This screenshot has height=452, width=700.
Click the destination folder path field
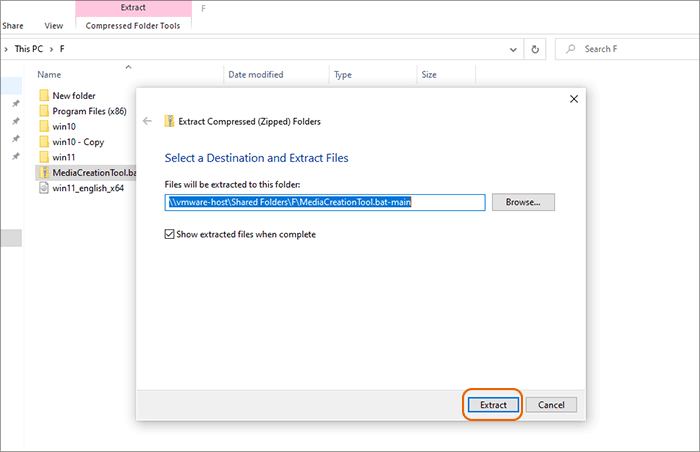325,202
